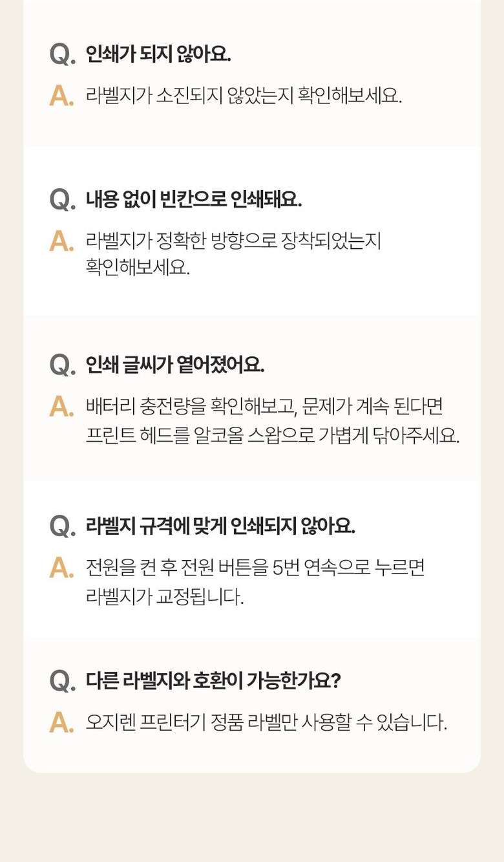Select the question '인쇄 글씨가 옅어졌어요.'
This screenshot has width=504, height=862.
coord(175,365)
